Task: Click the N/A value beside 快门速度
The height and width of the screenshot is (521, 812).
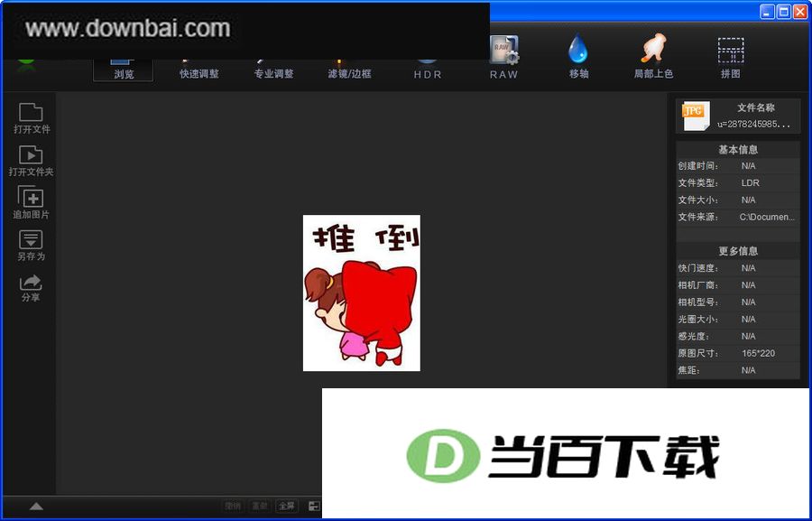Action: click(x=748, y=268)
